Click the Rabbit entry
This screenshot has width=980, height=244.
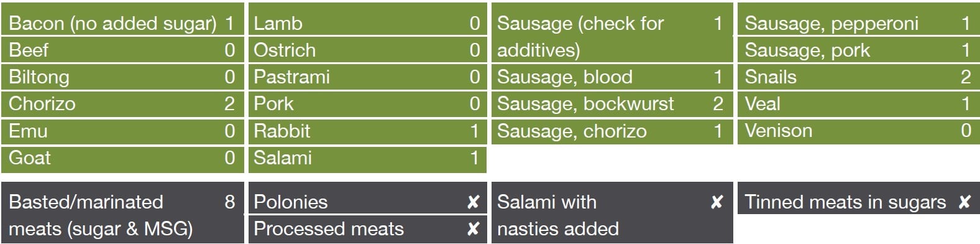pos(367,131)
